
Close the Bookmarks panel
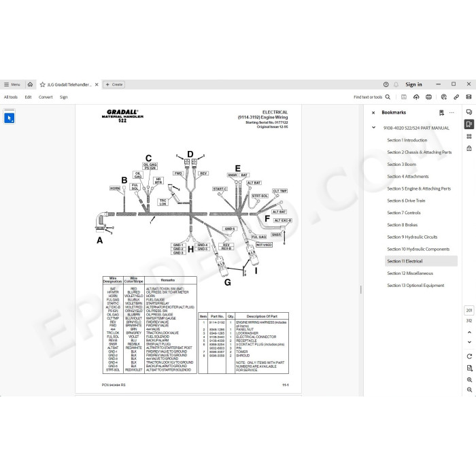coord(373,113)
